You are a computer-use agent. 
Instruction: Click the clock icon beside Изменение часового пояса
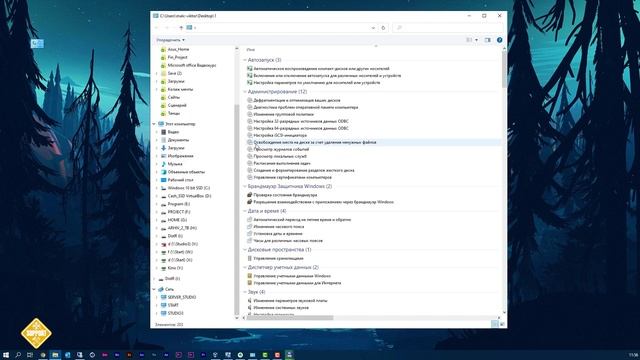[x=250, y=227]
